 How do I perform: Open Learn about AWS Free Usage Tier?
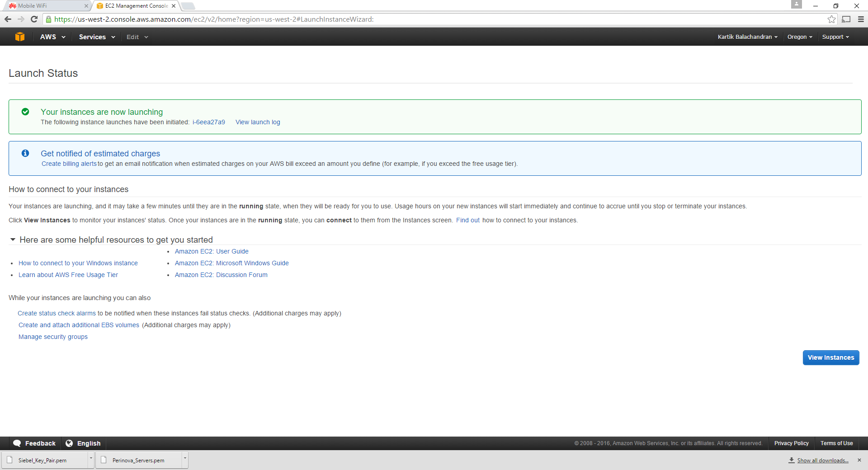[x=68, y=275]
